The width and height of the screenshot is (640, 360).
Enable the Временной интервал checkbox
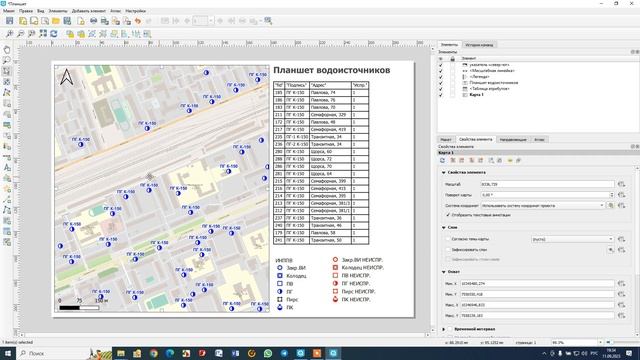[451, 329]
